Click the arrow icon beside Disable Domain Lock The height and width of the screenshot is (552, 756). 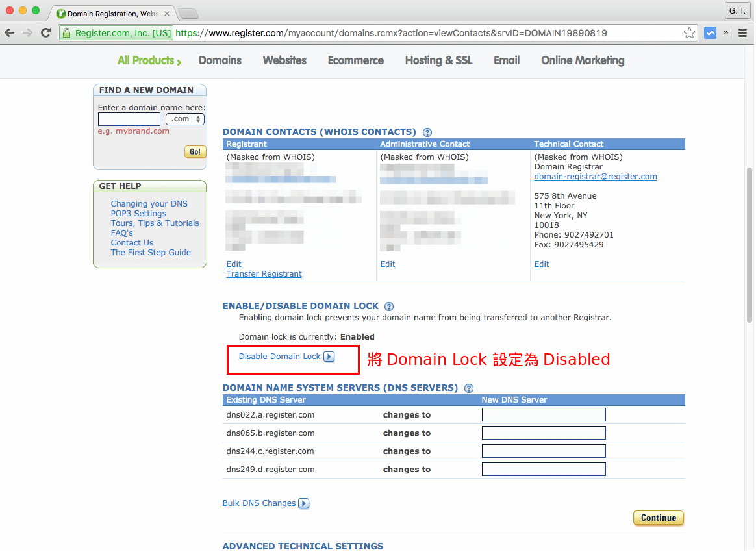click(329, 357)
